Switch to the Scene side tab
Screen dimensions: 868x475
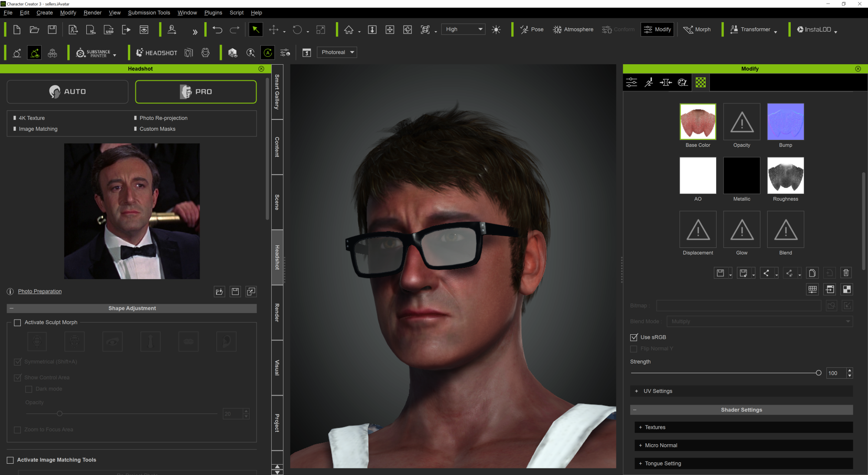point(277,202)
